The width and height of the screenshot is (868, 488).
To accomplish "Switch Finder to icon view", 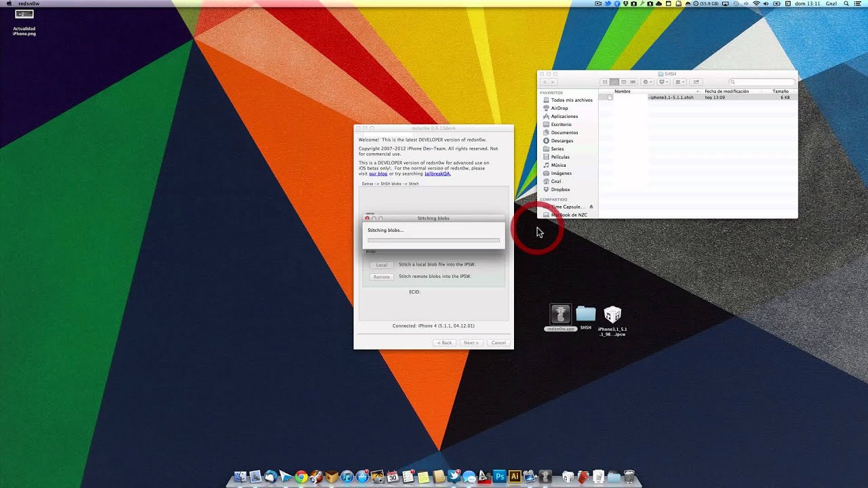I will tap(604, 82).
